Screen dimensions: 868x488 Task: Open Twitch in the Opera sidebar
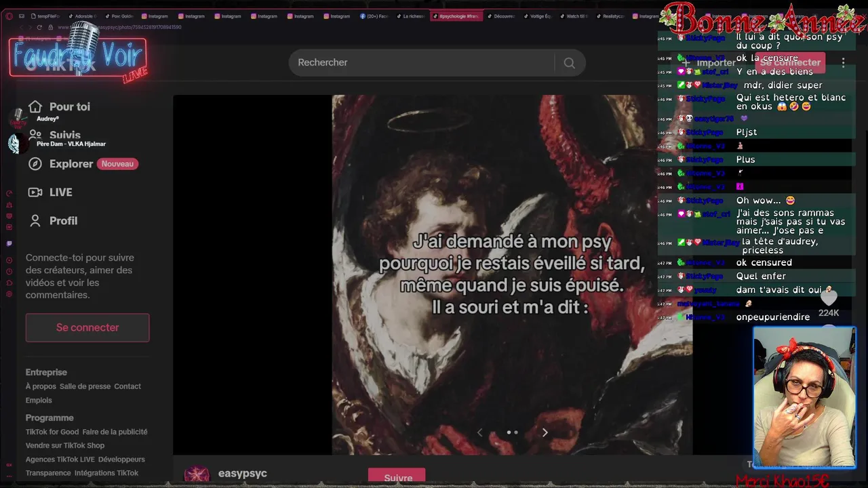(9, 243)
